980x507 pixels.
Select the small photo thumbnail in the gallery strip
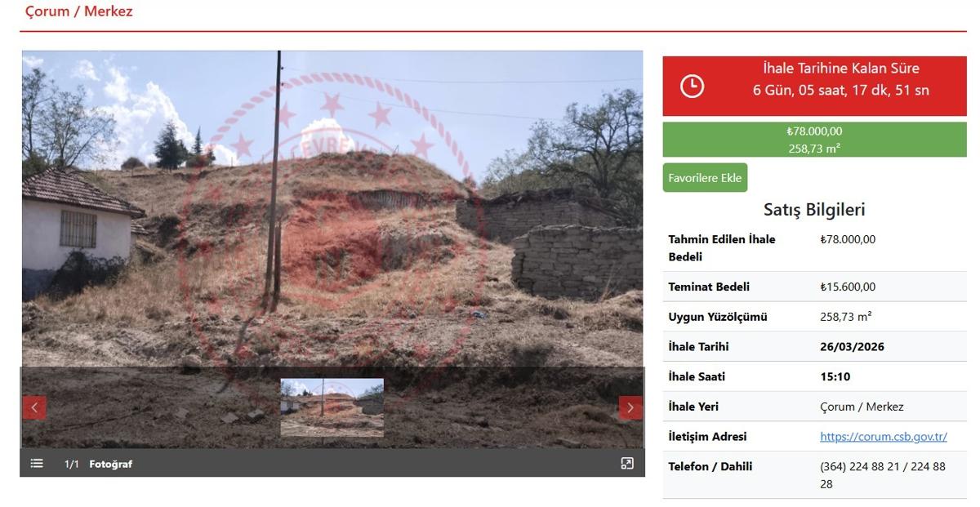click(332, 407)
